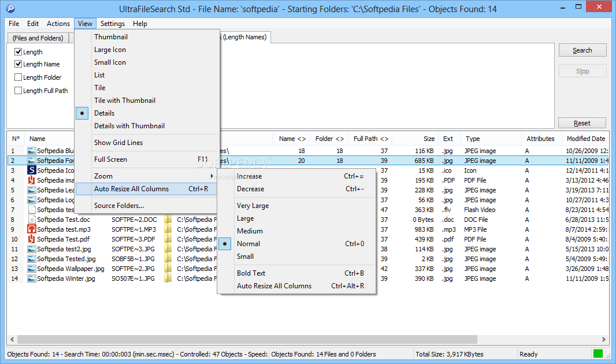Click the image icon of Softpedia test2.jpg
The width and height of the screenshot is (616, 364).
pyautogui.click(x=31, y=249)
